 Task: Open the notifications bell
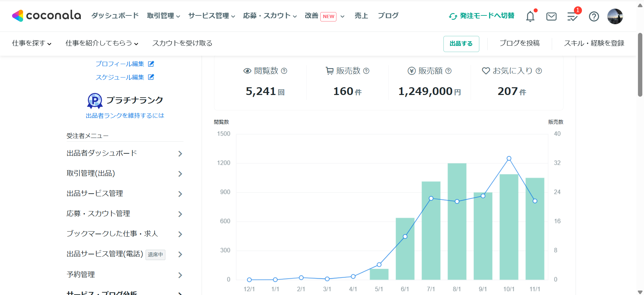530,16
